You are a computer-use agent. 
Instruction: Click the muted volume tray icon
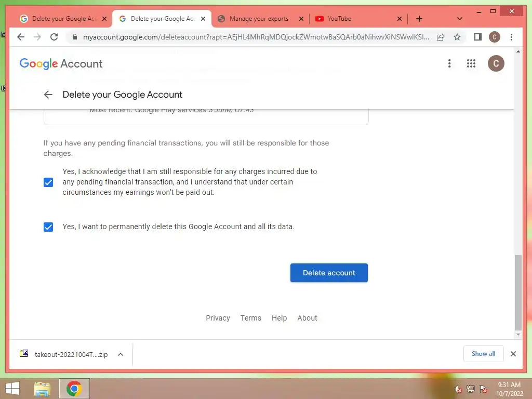458,389
